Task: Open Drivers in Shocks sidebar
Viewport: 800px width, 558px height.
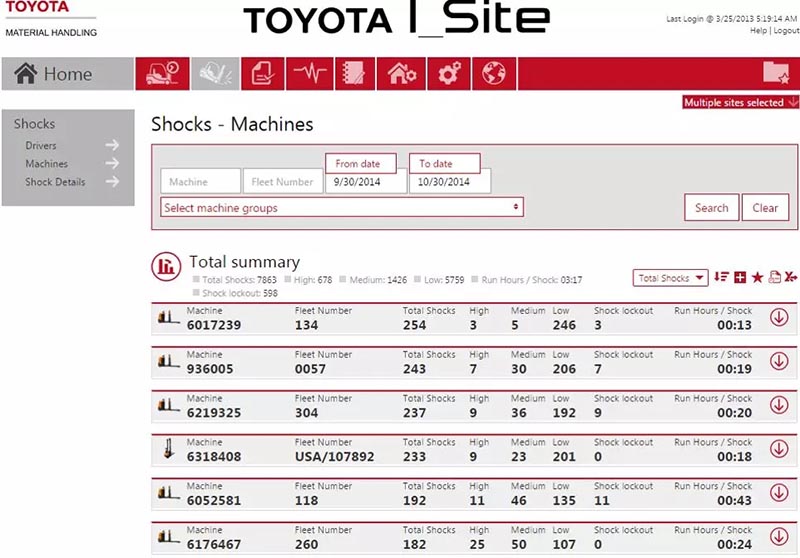Action: (x=41, y=145)
